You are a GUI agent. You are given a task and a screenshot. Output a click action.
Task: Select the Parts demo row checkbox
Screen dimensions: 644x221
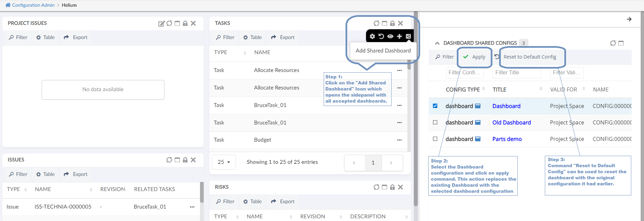[435, 139]
